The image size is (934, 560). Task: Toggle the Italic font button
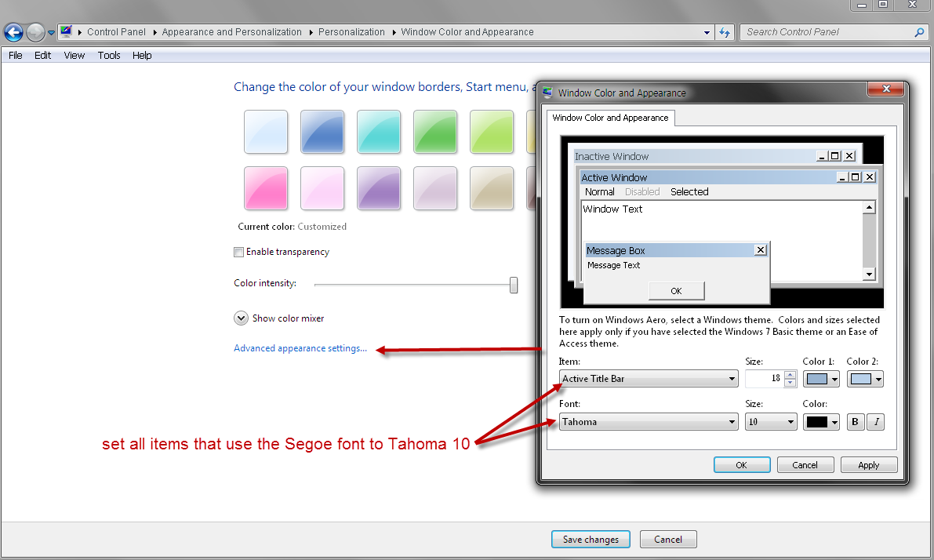coord(876,422)
